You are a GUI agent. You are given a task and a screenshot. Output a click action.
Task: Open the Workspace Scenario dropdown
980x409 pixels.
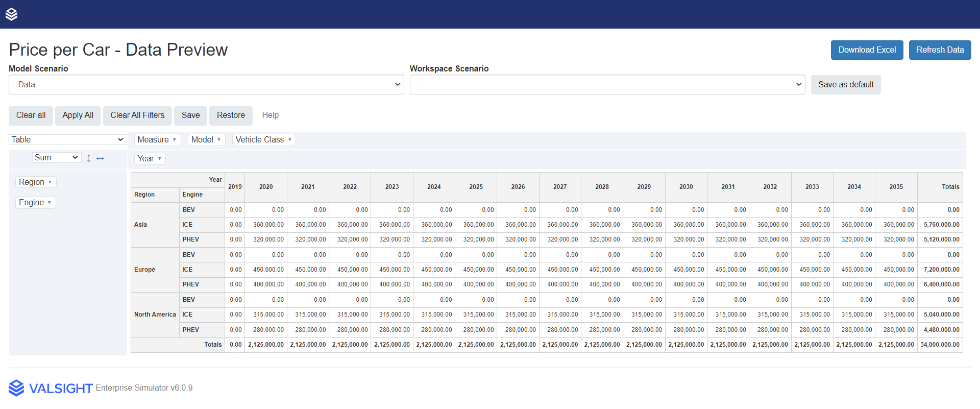tap(607, 85)
